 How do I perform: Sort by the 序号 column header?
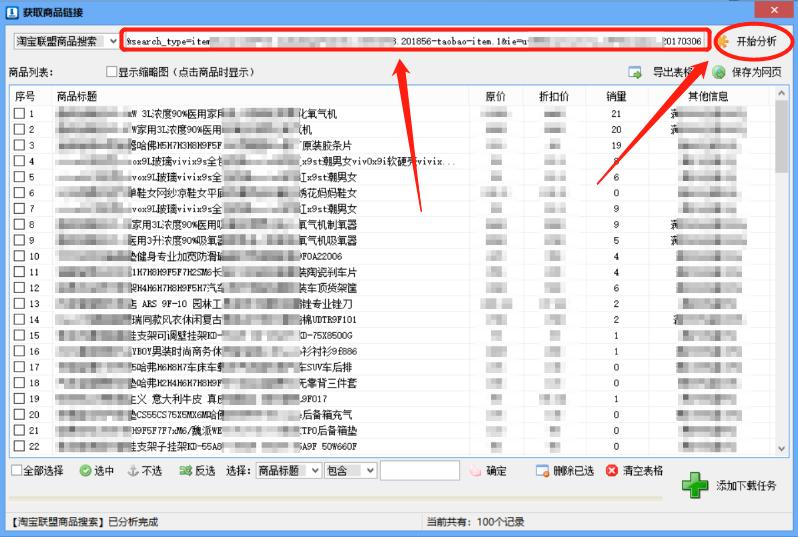click(x=24, y=96)
